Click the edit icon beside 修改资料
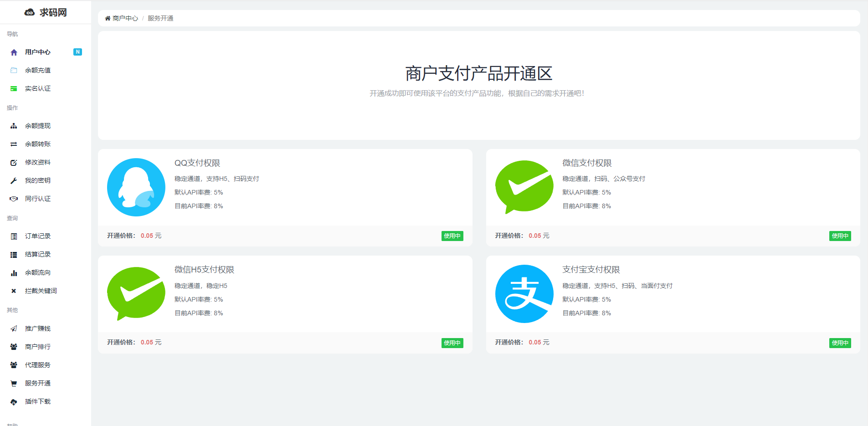This screenshot has width=868, height=426. pos(14,163)
